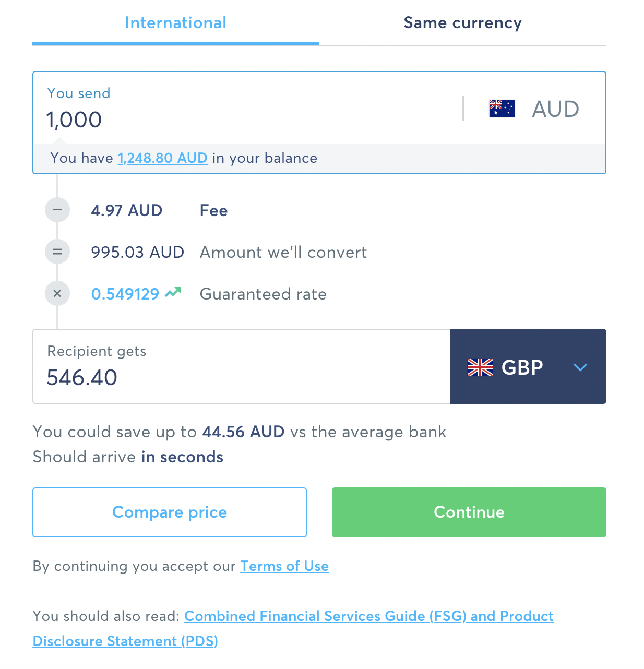Open the Terms of Use link

[284, 566]
